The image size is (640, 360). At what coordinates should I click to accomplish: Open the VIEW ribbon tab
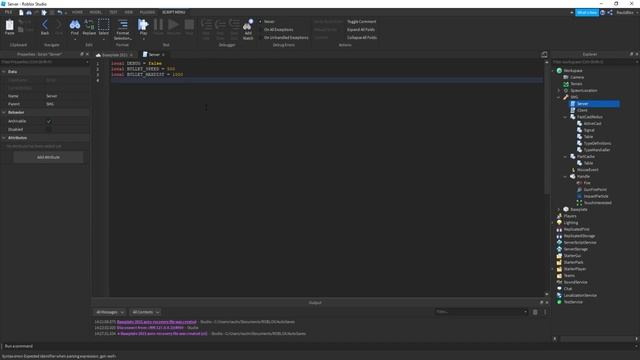click(x=129, y=13)
